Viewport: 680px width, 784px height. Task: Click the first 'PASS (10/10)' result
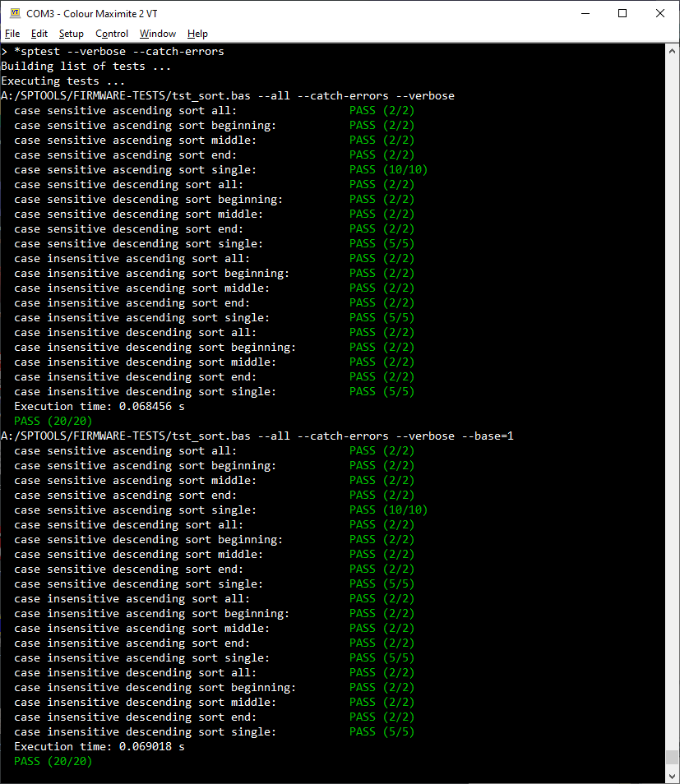pyautogui.click(x=388, y=169)
